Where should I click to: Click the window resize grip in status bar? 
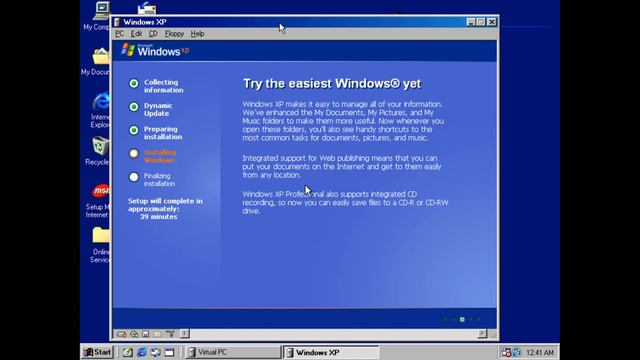[493, 334]
